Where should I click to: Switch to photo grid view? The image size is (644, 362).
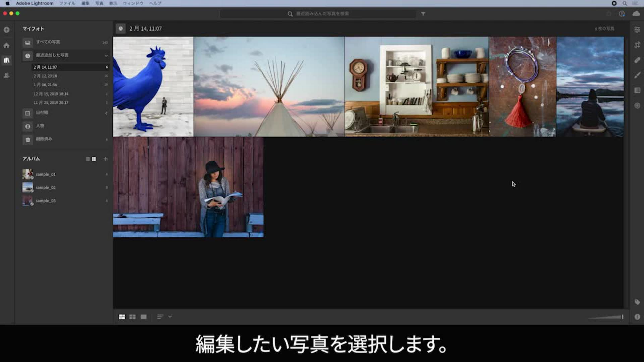pos(122,317)
